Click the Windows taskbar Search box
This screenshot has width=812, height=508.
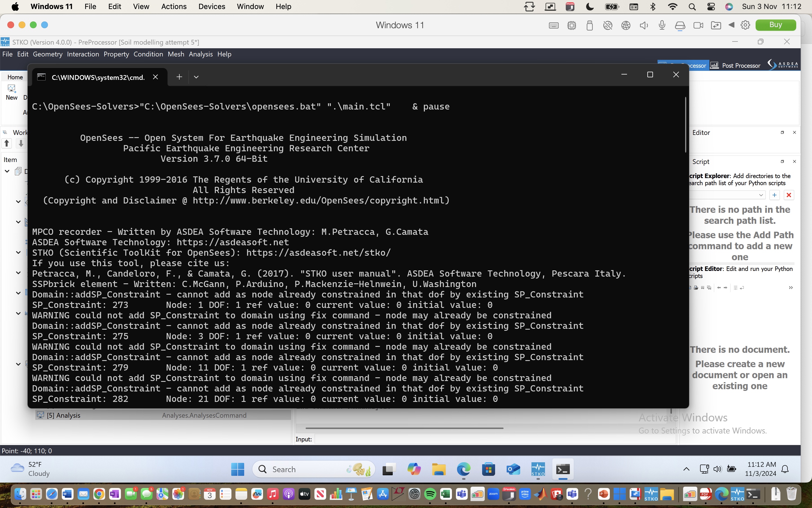pyautogui.click(x=314, y=469)
